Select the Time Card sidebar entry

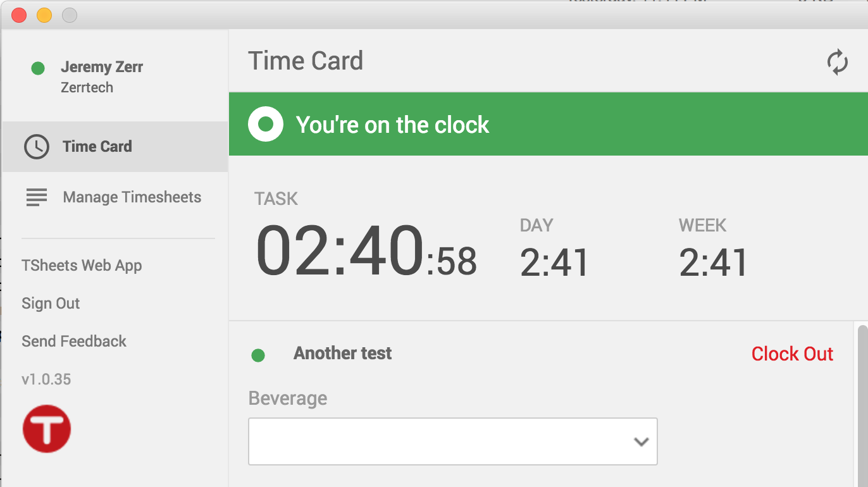coord(96,146)
